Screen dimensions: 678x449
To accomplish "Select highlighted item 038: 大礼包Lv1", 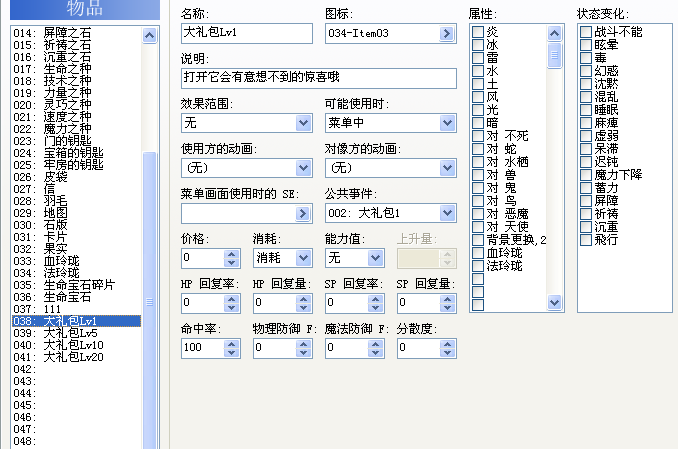I will tap(77, 321).
